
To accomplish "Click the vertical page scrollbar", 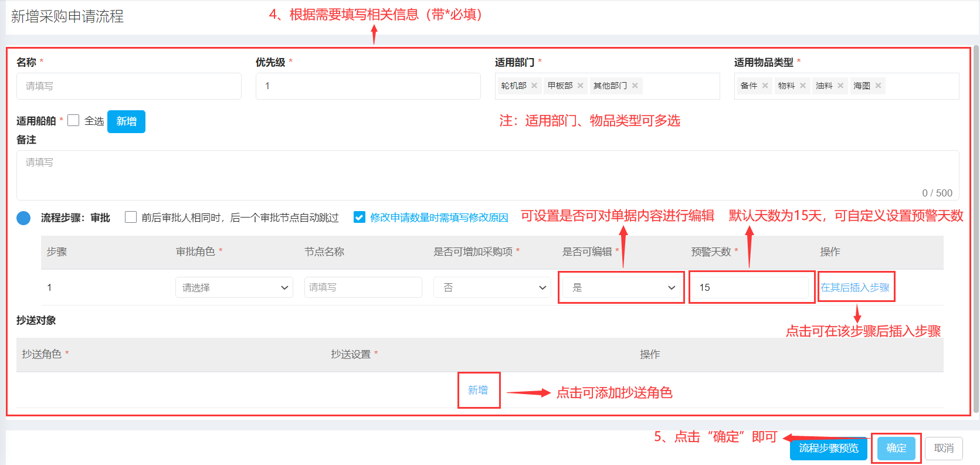I will 976,229.
